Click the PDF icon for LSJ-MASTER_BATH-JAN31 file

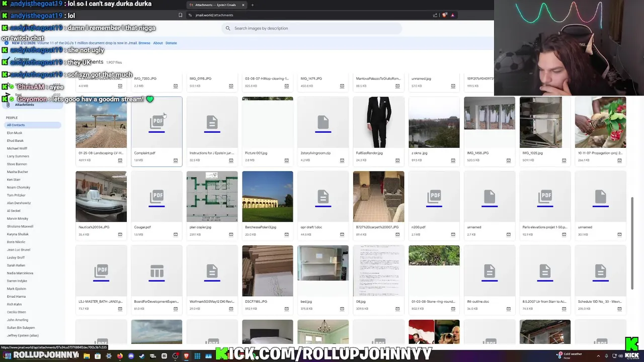coord(101,271)
